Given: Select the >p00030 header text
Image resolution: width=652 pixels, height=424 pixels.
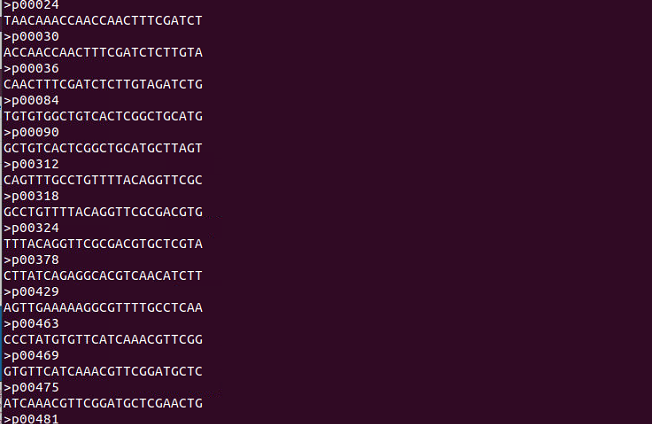Looking at the screenshot, I should click(31, 37).
